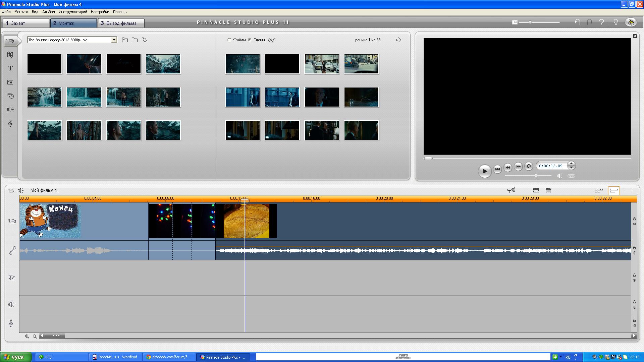Image resolution: width=644 pixels, height=362 pixels.
Task: Browse for a video folder
Action: (x=135, y=40)
